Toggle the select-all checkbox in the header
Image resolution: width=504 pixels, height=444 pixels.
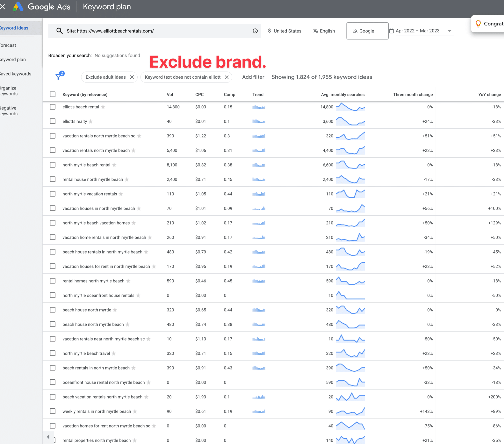click(52, 94)
